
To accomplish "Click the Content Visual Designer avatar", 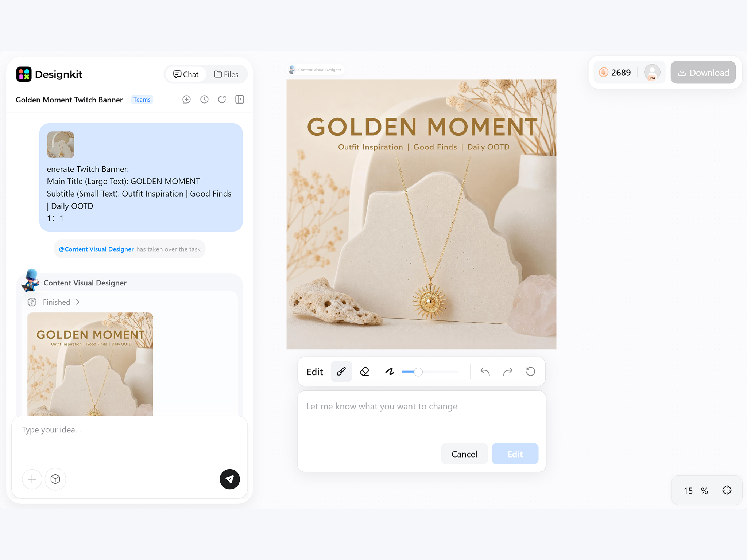I will (31, 280).
